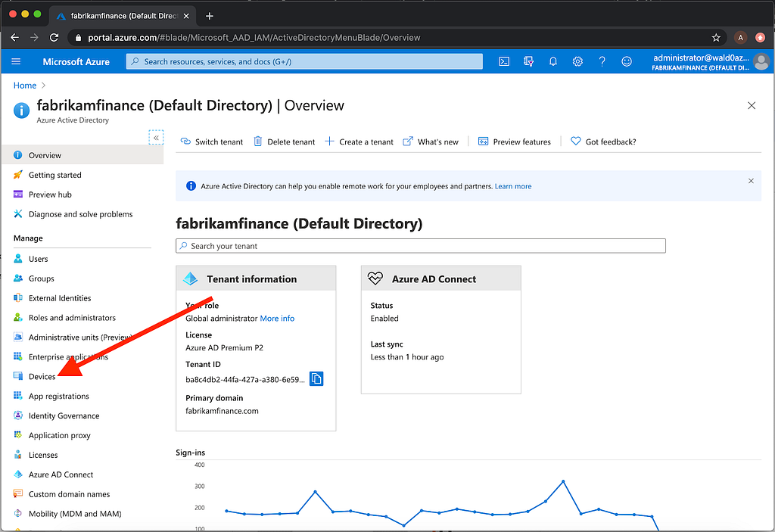Focus the Search your tenant field
775x532 pixels.
tap(421, 246)
